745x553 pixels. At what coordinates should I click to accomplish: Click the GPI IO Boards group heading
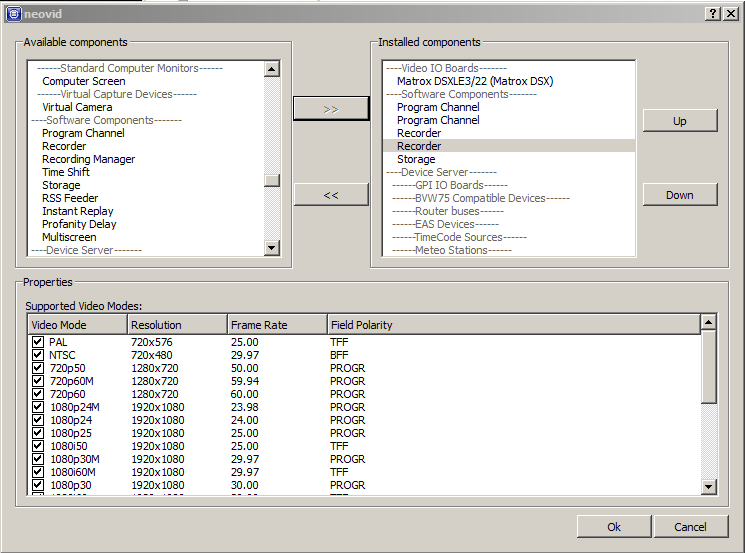(450, 185)
